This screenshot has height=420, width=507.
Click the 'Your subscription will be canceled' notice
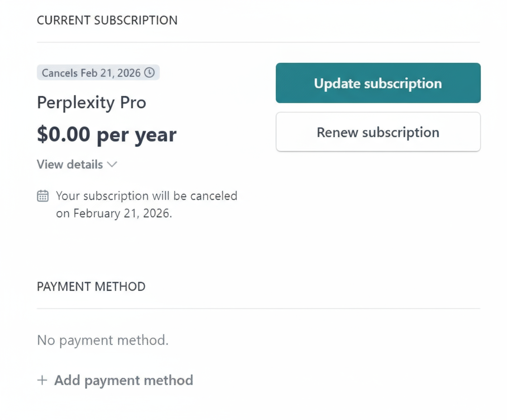(x=147, y=196)
